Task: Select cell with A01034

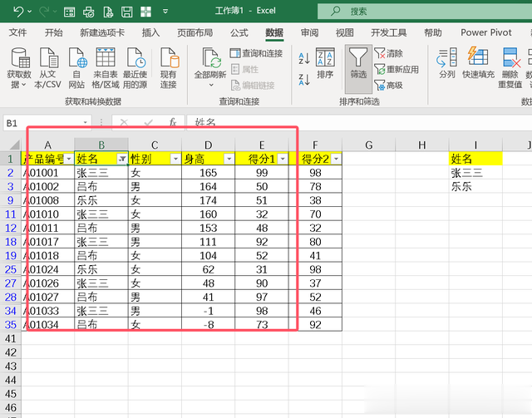Action: point(48,324)
